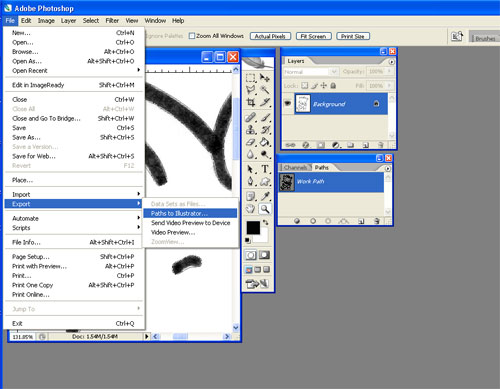Choose Save As from File menu
Viewport: 500px width, 389px height.
coord(74,137)
